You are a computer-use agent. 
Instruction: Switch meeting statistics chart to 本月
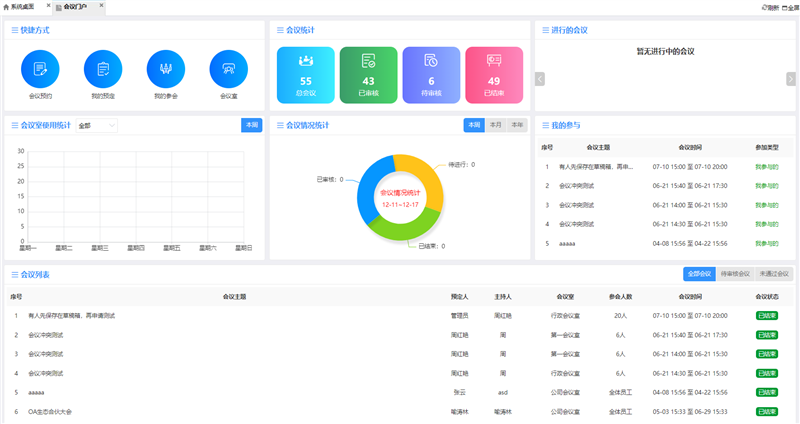click(495, 125)
